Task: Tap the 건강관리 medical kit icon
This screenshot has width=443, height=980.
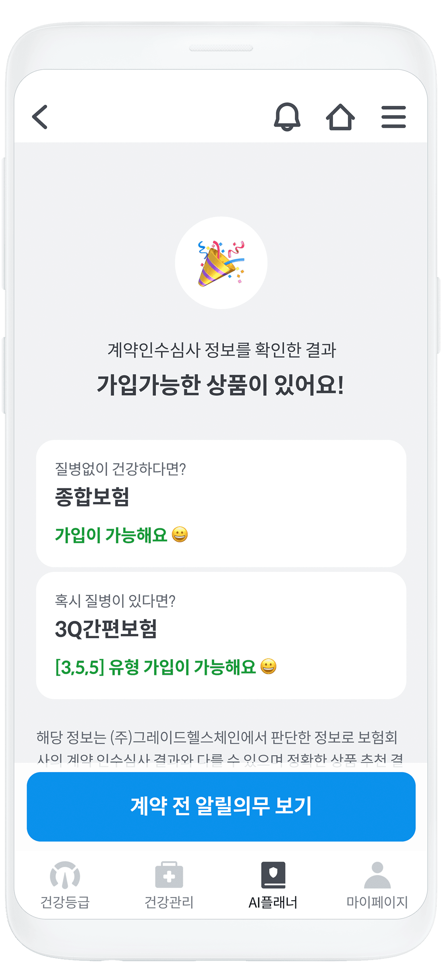Action: pos(169,875)
